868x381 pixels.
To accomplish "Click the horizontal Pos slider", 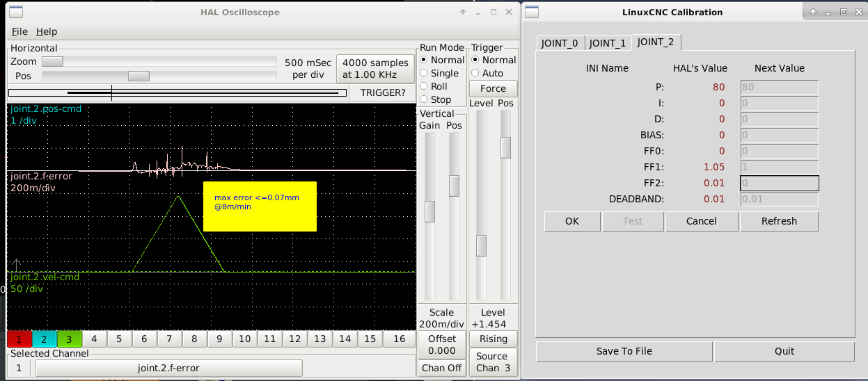I will [159, 76].
